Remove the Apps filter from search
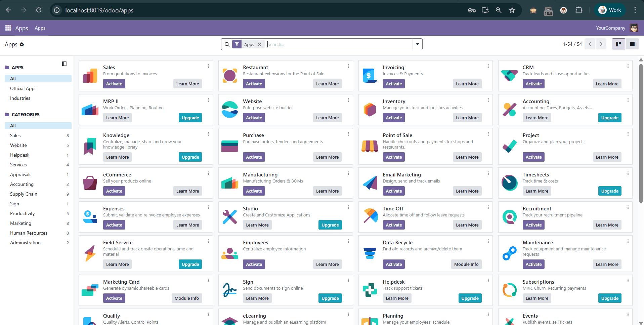Image resolution: width=644 pixels, height=325 pixels. [259, 44]
